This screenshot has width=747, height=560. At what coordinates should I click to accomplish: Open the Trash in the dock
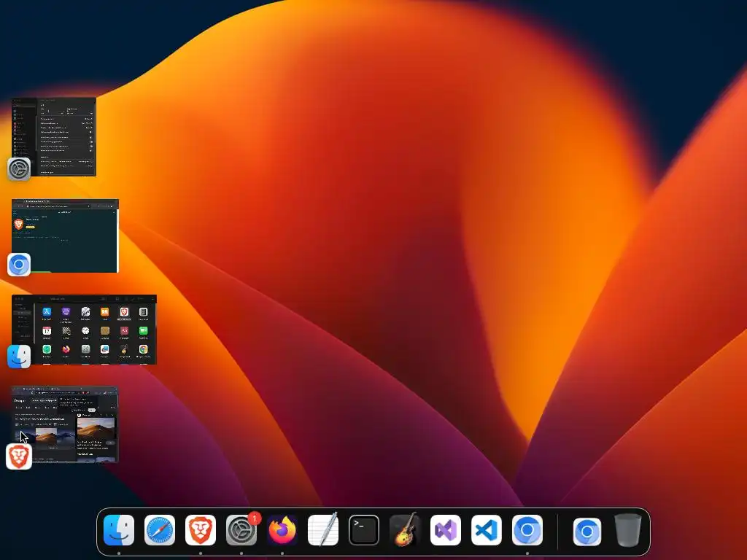click(628, 530)
